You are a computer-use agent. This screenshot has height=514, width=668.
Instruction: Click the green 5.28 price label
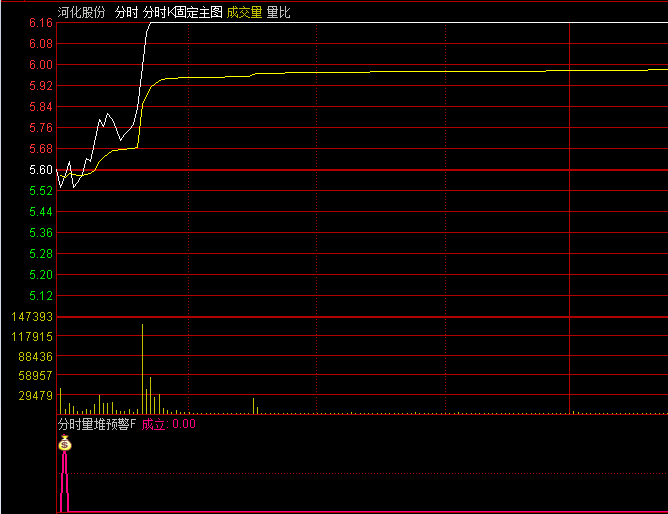click(x=41, y=254)
